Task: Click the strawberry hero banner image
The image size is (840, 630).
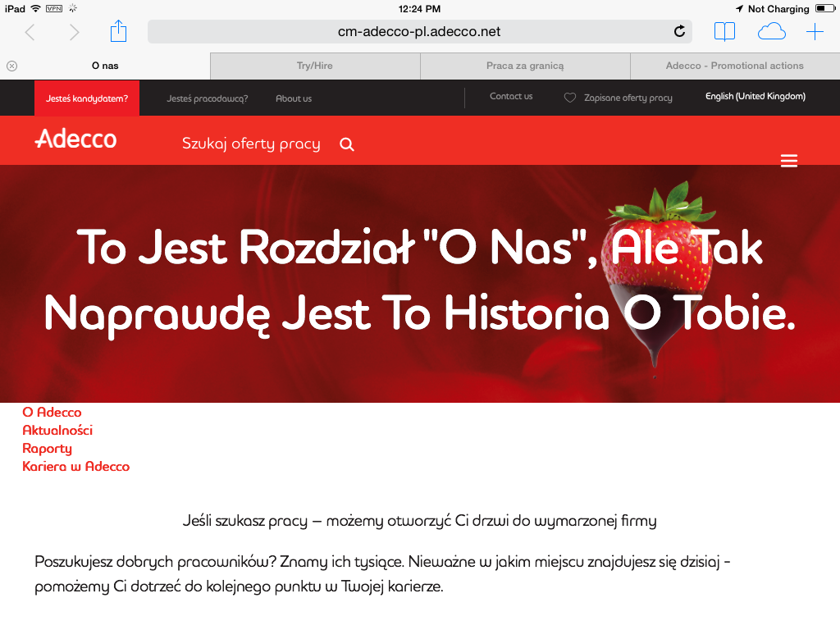Action: click(420, 284)
